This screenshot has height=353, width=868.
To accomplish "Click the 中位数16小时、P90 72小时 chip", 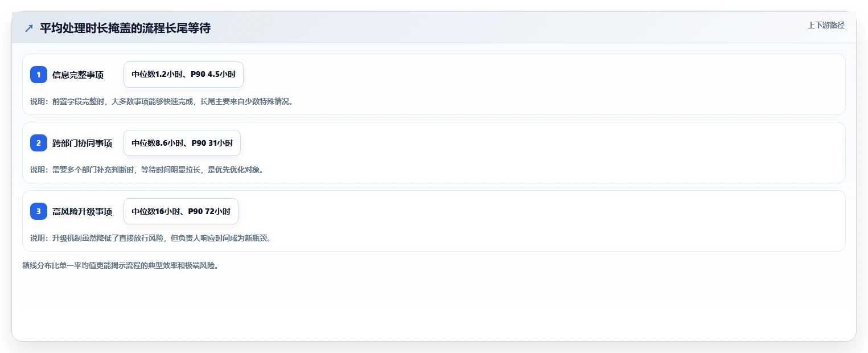I will pos(181,211).
